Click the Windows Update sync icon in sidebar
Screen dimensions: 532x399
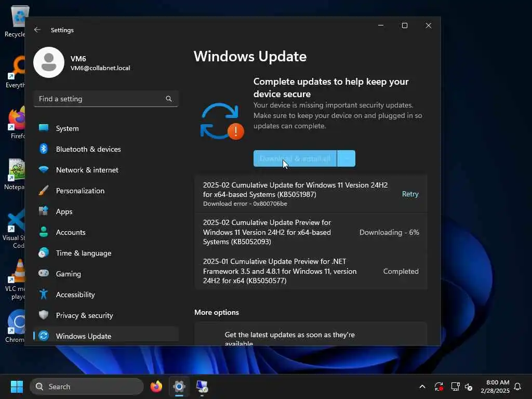tap(44, 336)
